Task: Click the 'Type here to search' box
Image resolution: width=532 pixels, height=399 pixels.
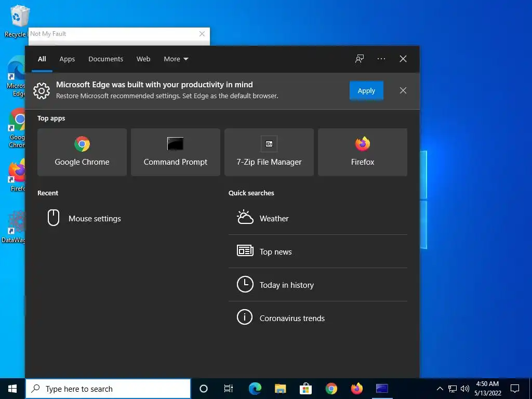Action: click(108, 389)
